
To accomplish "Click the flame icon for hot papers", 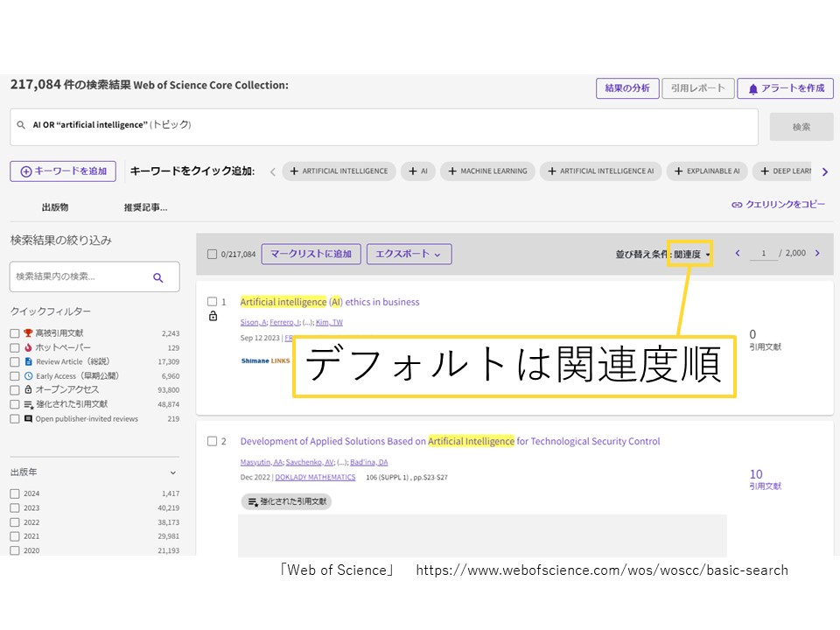I will [x=28, y=347].
